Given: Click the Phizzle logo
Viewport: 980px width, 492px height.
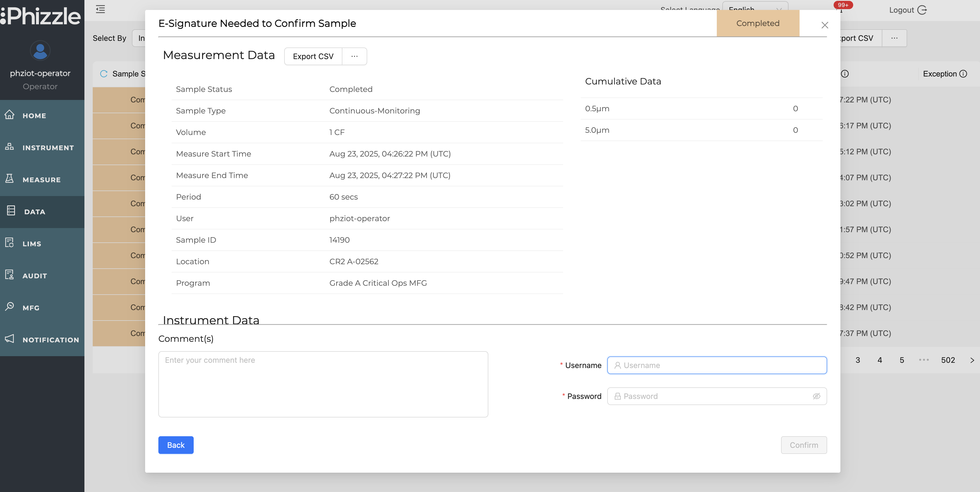Looking at the screenshot, I should point(40,16).
